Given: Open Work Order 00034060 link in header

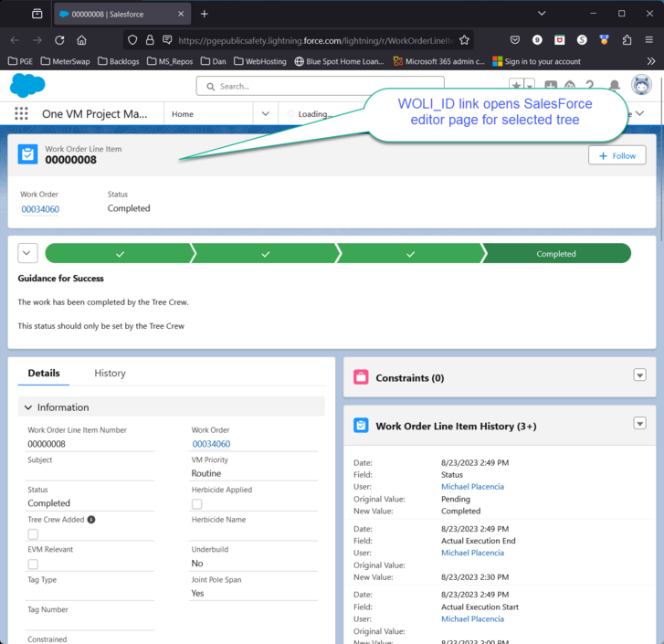Looking at the screenshot, I should [40, 209].
